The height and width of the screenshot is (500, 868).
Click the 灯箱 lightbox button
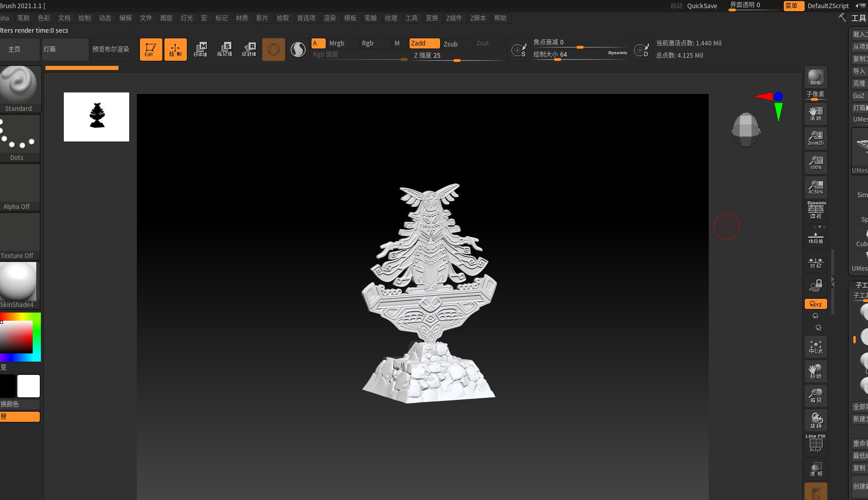(65, 50)
